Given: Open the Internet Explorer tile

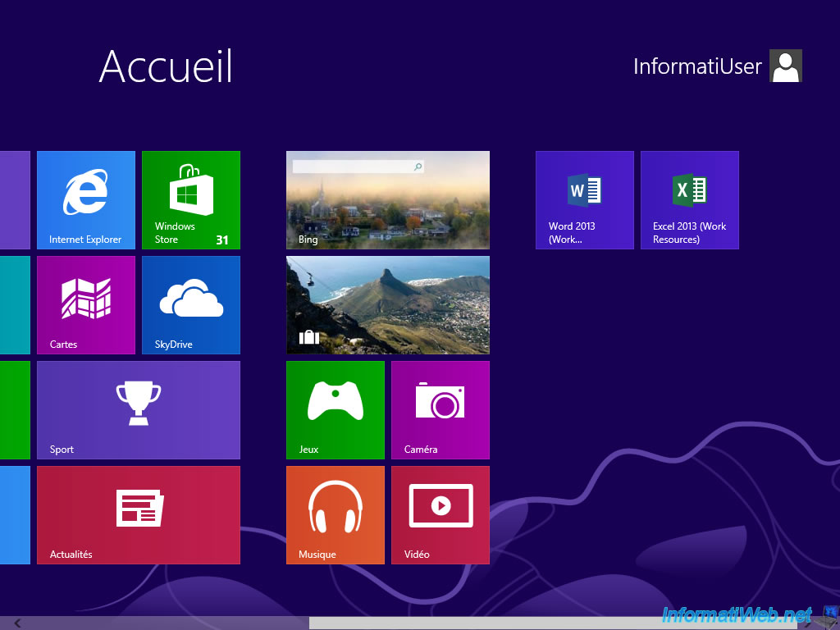Looking at the screenshot, I should click(x=85, y=200).
